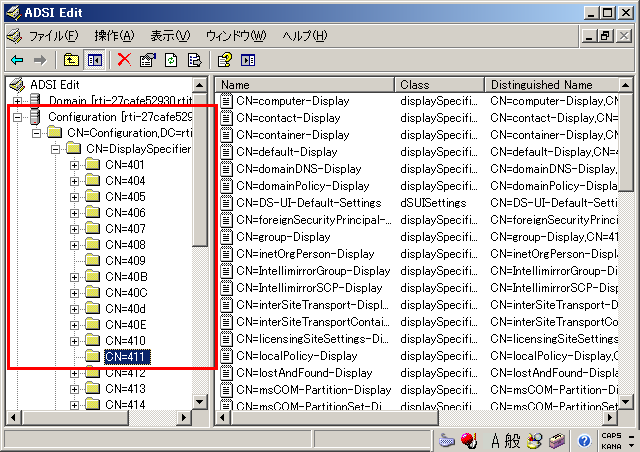Click the Configuration server icon in tree
This screenshot has width=640, height=452.
(x=36, y=117)
